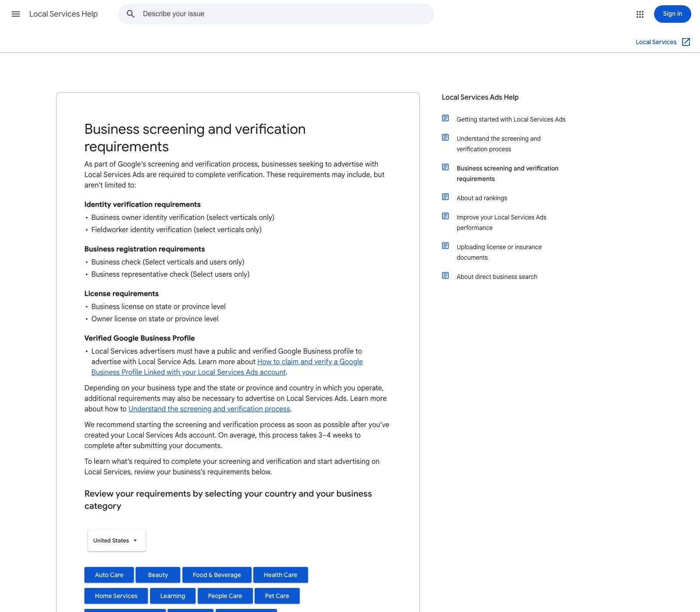Open the hamburger main menu
The image size is (700, 612).
coord(16,14)
